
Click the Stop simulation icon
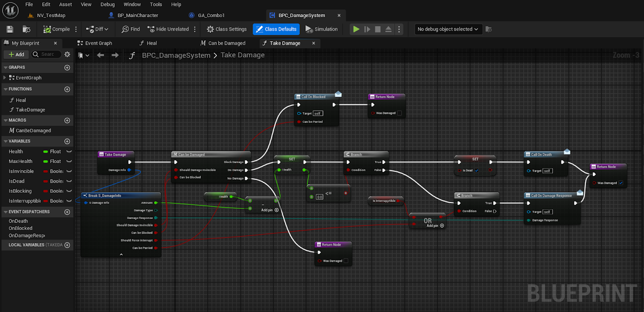pos(378,29)
